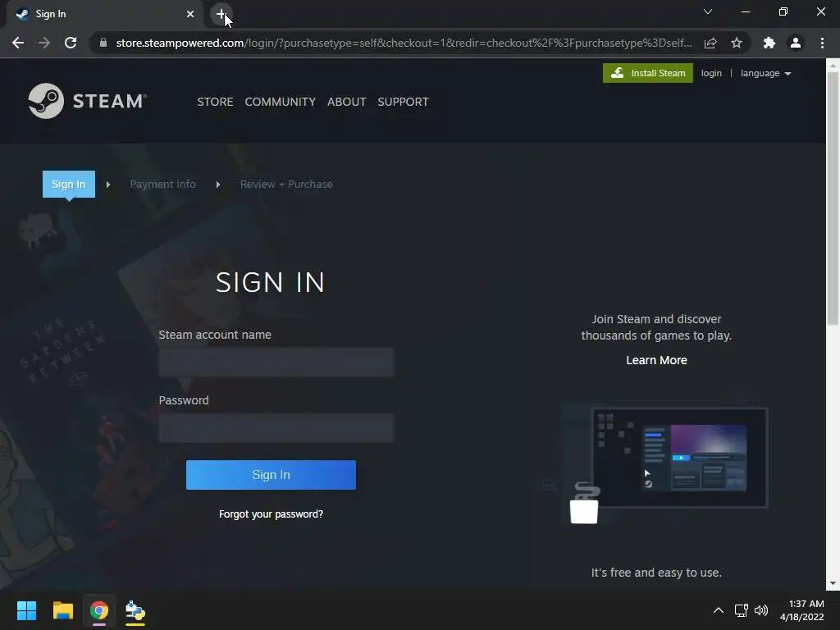This screenshot has width=840, height=630.
Task: Open a new browser tab with the plus button
Action: pyautogui.click(x=221, y=14)
